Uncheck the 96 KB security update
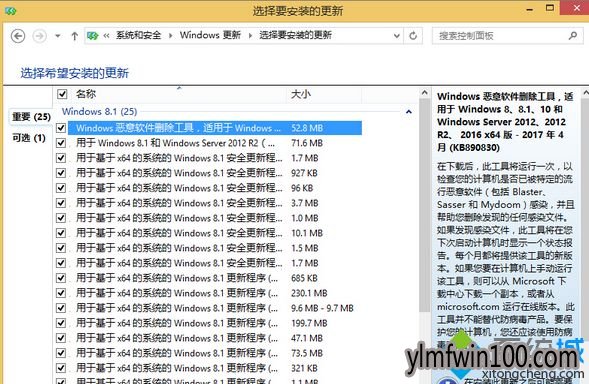This screenshot has width=589, height=384. (x=61, y=188)
